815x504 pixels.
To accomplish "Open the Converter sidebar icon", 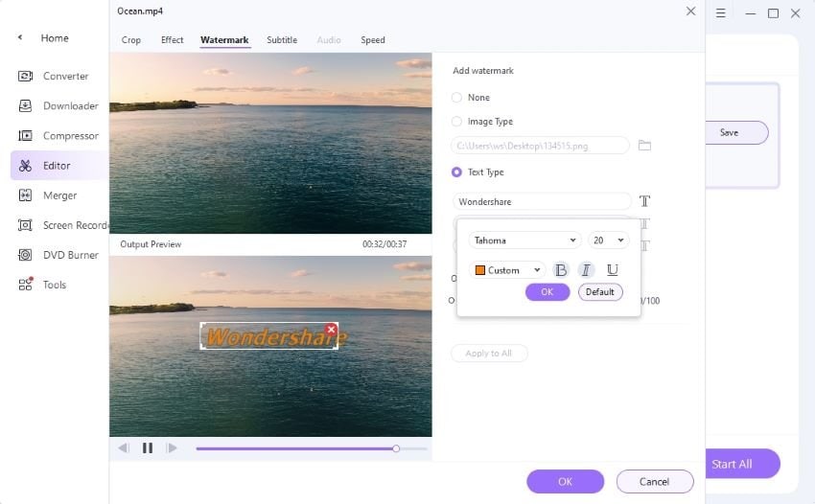I will 25,76.
